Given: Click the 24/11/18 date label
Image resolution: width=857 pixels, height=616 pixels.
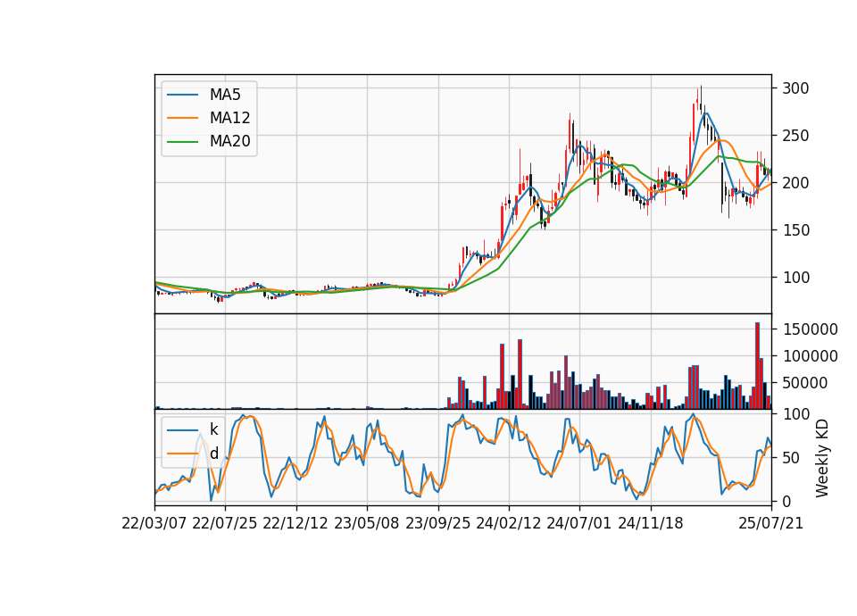Looking at the screenshot, I should coord(651,524).
